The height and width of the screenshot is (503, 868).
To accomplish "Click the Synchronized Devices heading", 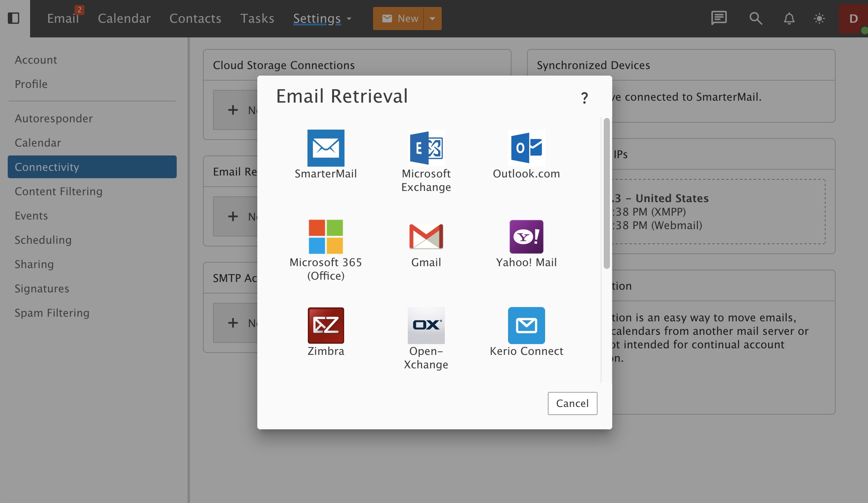I will [x=593, y=65].
